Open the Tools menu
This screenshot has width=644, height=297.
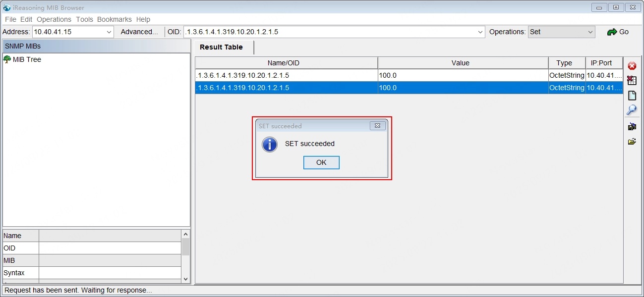tap(84, 19)
